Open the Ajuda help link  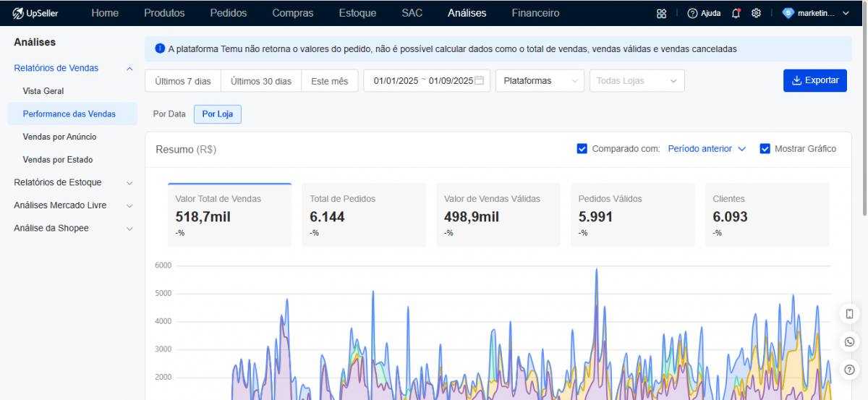tap(704, 13)
